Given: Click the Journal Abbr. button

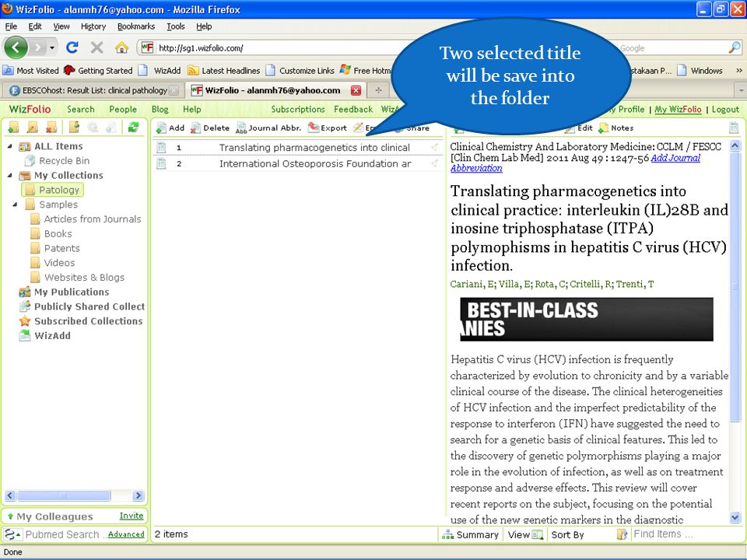Looking at the screenshot, I should point(268,128).
